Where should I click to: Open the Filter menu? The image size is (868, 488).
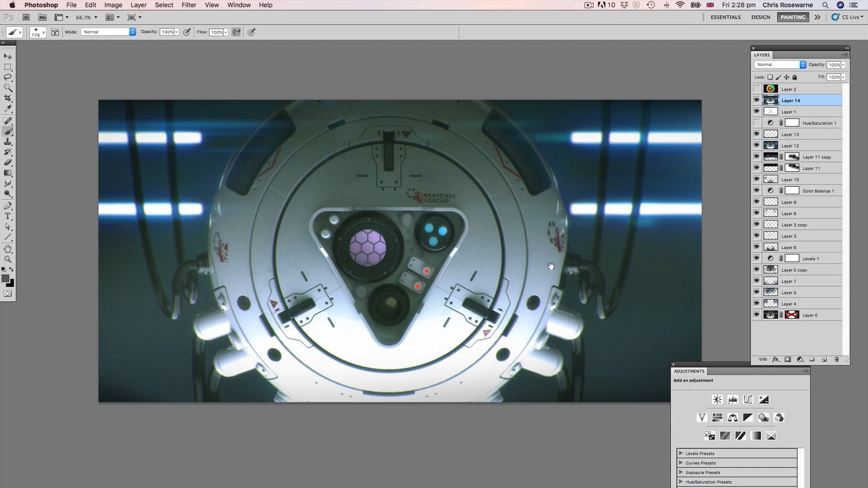[x=189, y=5]
